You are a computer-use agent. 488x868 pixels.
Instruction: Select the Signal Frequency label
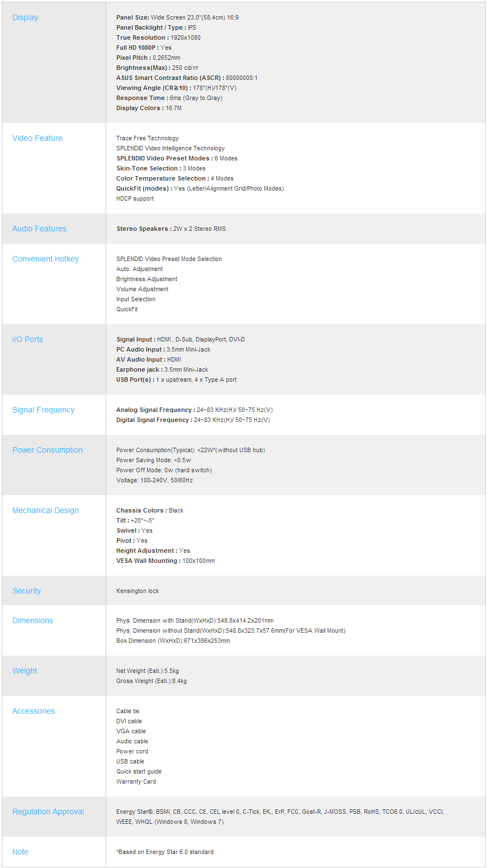pos(43,410)
